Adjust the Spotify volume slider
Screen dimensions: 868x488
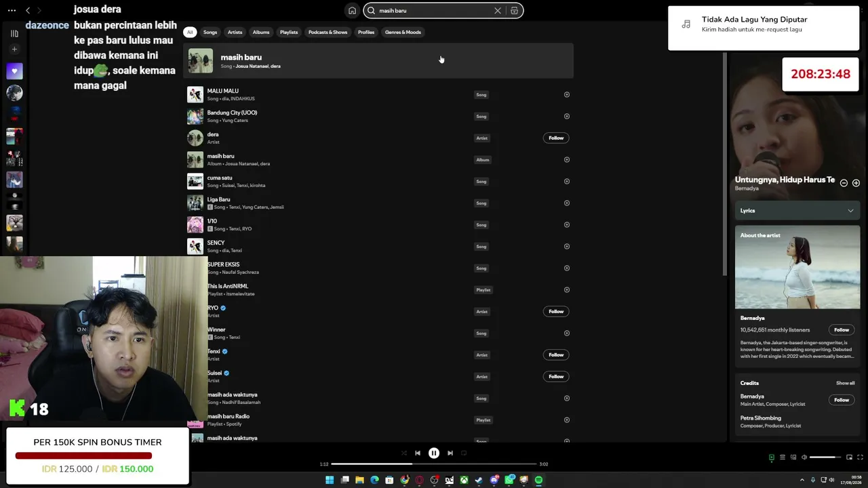click(826, 457)
